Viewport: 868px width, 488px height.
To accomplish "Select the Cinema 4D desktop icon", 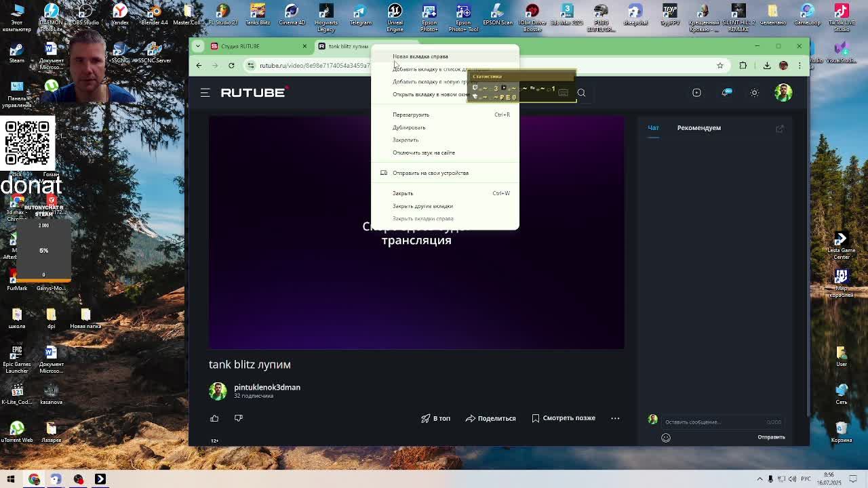I will coord(292,16).
